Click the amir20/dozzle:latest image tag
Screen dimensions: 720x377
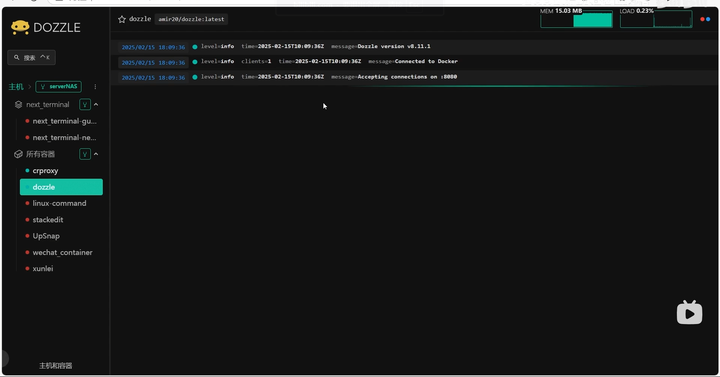coord(191,19)
